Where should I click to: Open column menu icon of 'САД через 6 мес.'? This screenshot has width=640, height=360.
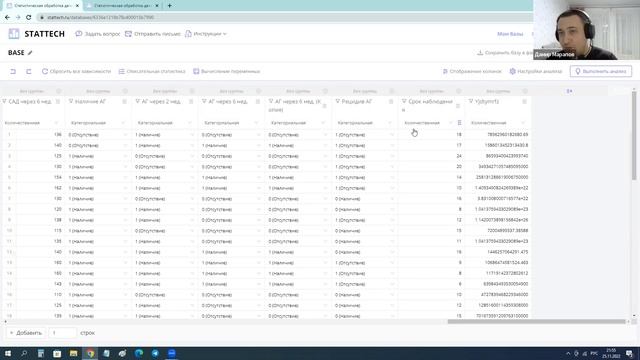coord(58,102)
